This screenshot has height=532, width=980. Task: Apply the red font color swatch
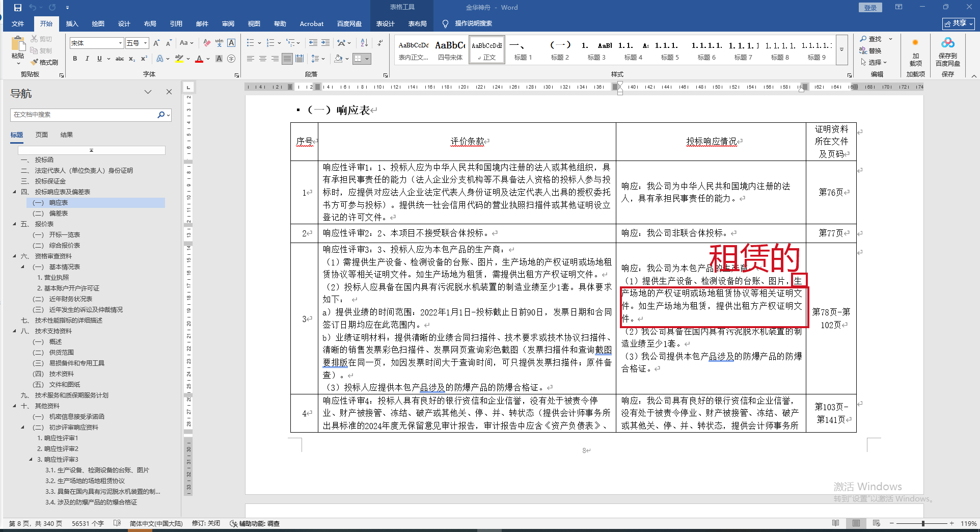tap(199, 59)
